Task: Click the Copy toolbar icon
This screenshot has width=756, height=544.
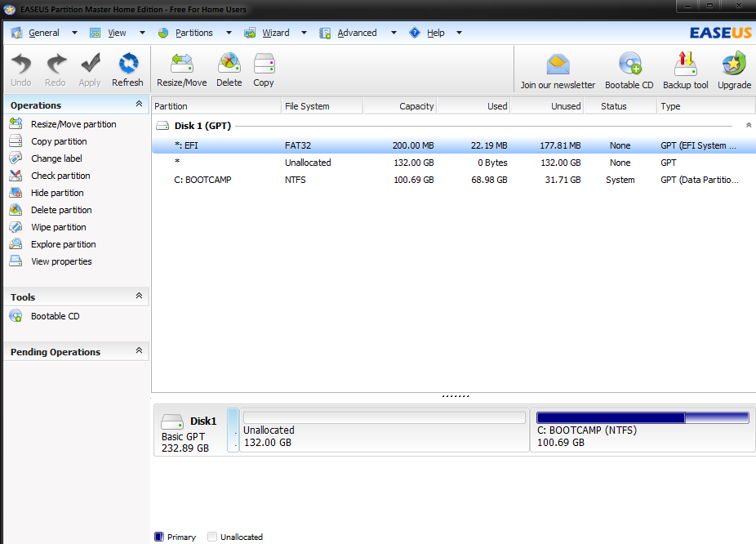Action: tap(265, 64)
